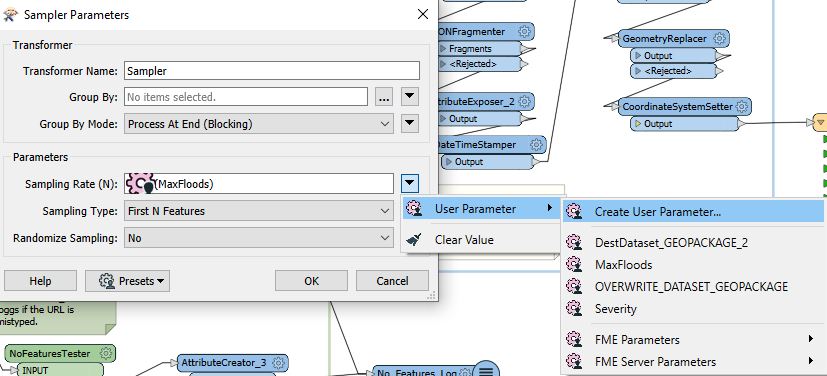Click the parameter icon beside MaxFloods entry
This screenshot has height=376, width=827.
click(x=573, y=265)
